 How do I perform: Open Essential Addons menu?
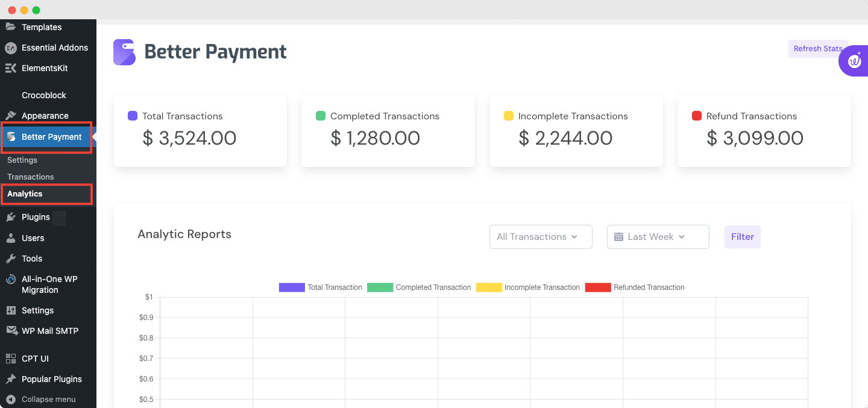[55, 48]
